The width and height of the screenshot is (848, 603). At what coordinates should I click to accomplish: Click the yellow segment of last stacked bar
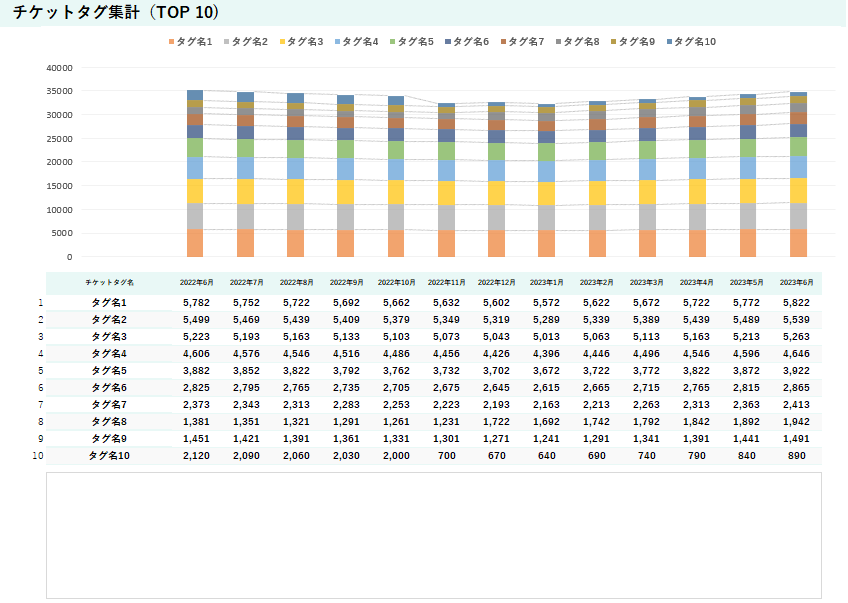[x=798, y=190]
